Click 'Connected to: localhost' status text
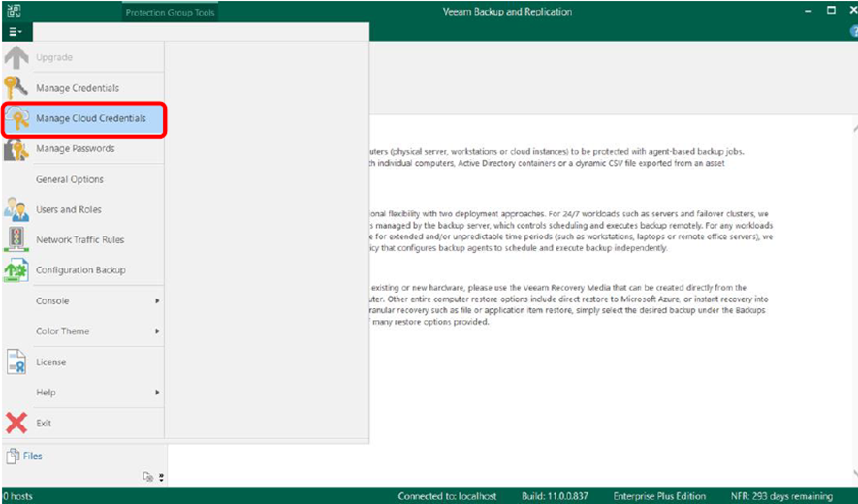Image resolution: width=858 pixels, height=504 pixels. (448, 496)
